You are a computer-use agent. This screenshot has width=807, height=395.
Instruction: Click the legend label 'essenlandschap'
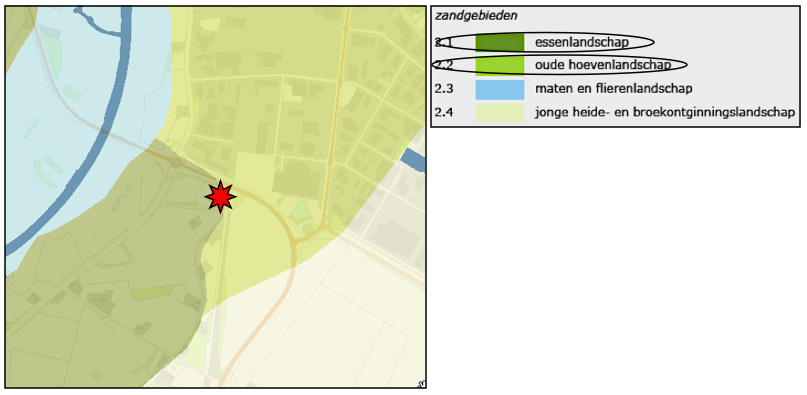tap(582, 42)
